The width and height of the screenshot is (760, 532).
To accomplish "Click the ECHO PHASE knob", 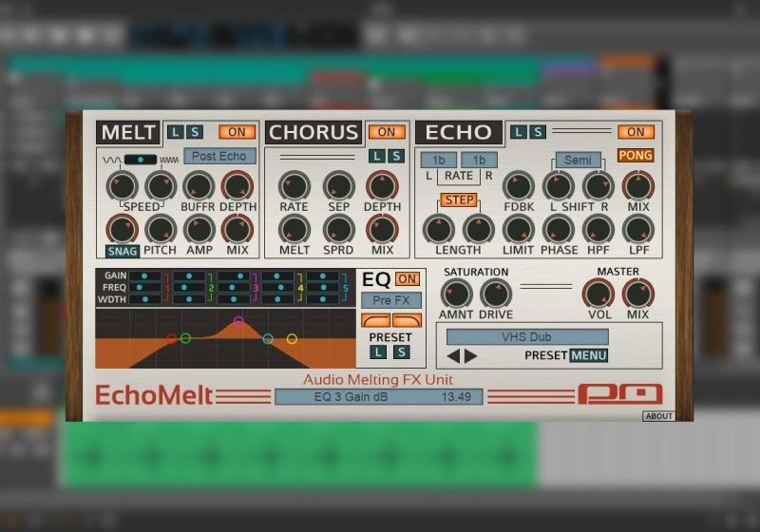I will coord(559,229).
